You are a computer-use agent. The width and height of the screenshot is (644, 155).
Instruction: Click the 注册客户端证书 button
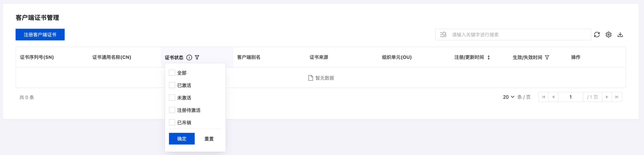click(40, 35)
